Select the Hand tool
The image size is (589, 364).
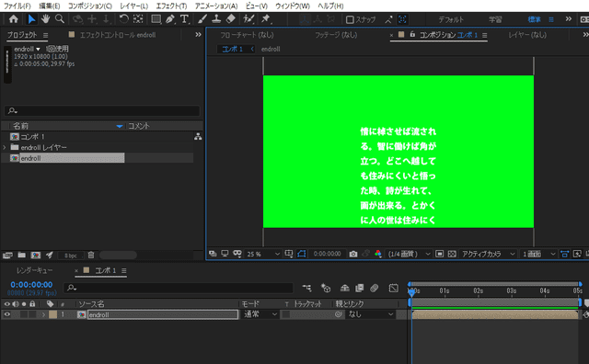tap(45, 18)
